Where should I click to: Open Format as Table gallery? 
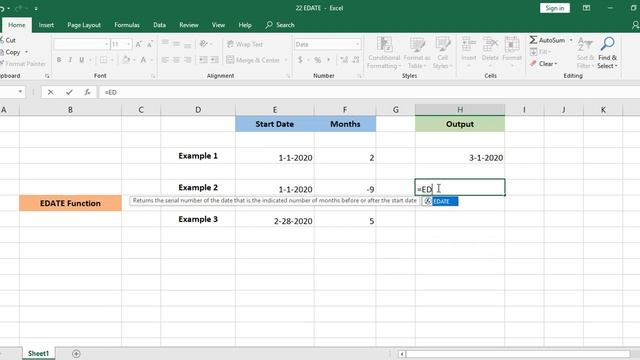pyautogui.click(x=417, y=53)
